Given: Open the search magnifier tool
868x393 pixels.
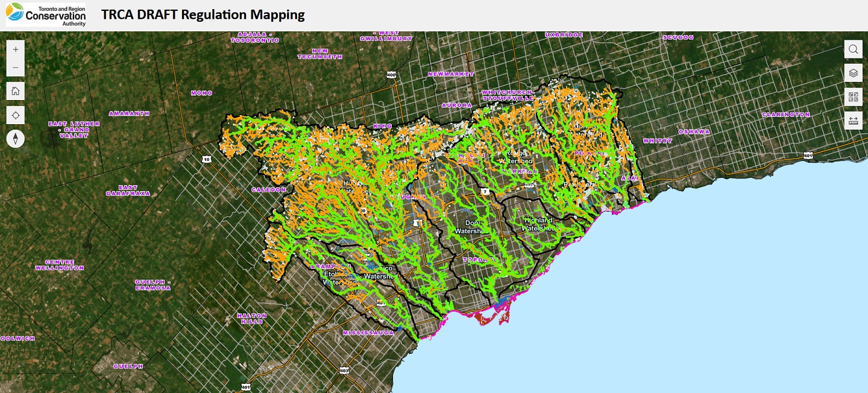Looking at the screenshot, I should point(853,49).
